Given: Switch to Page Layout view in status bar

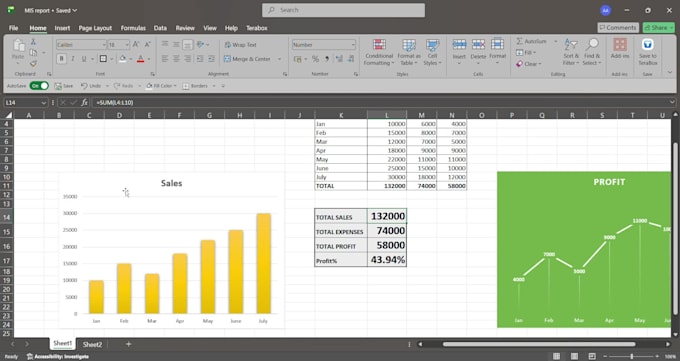Looking at the screenshot, I should coord(574,356).
